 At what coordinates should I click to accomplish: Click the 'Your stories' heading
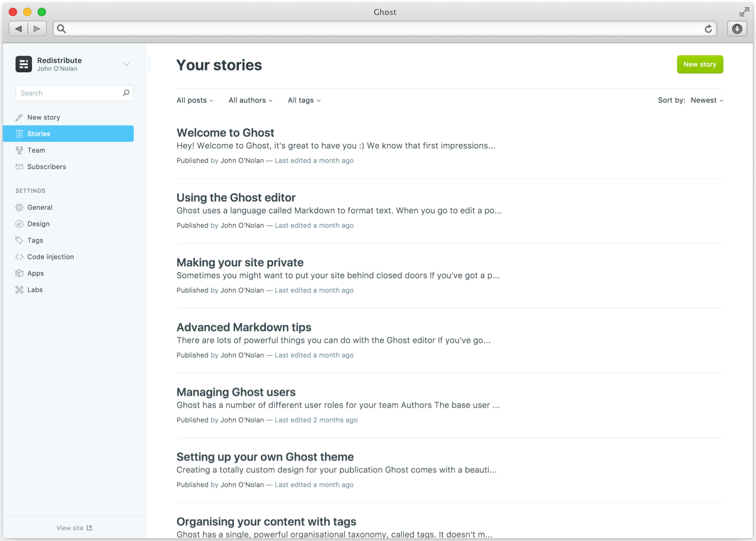pyautogui.click(x=219, y=65)
